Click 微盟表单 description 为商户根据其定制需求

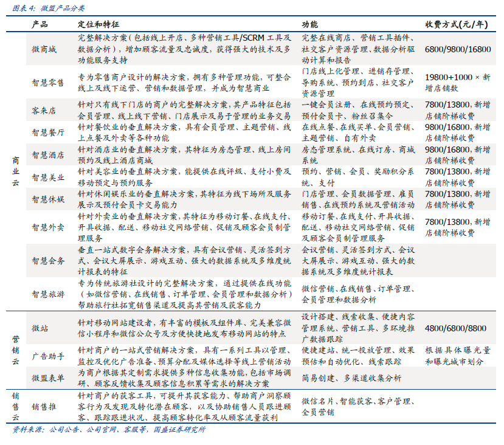tap(184, 378)
